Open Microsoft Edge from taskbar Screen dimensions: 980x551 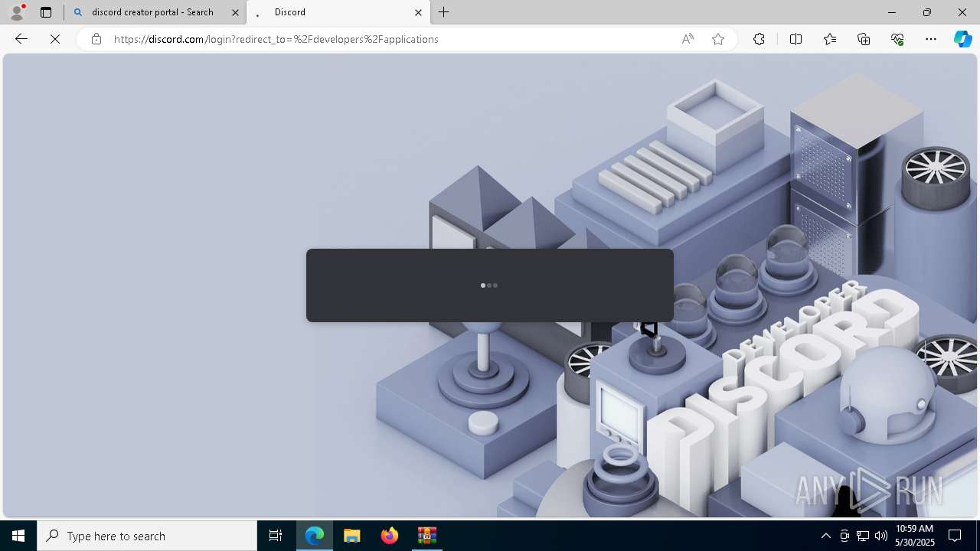pyautogui.click(x=315, y=536)
